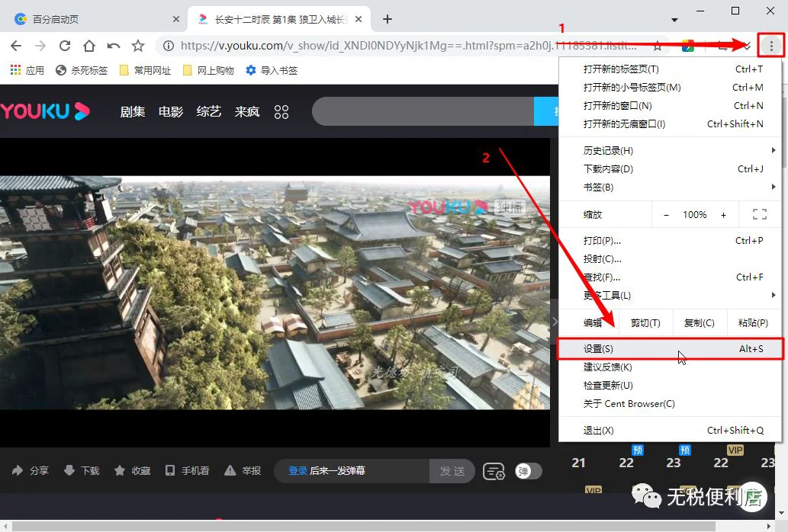788x532 pixels.
Task: Click the colorful extension icon in toolbar
Action: coord(688,46)
